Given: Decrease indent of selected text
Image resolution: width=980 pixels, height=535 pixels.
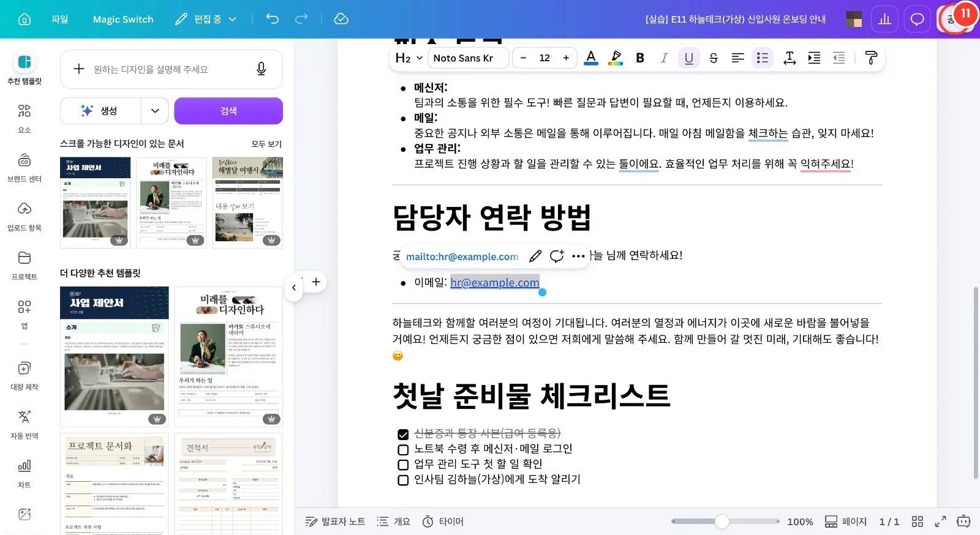Looking at the screenshot, I should [x=839, y=58].
